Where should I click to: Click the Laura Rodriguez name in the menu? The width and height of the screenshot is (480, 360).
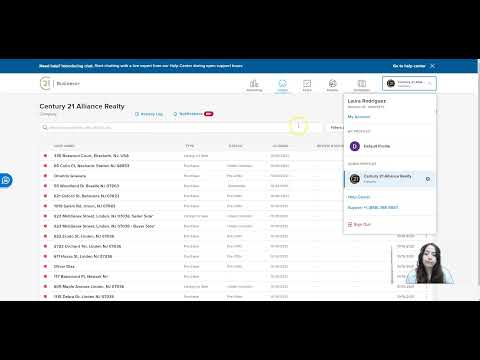coord(367,101)
